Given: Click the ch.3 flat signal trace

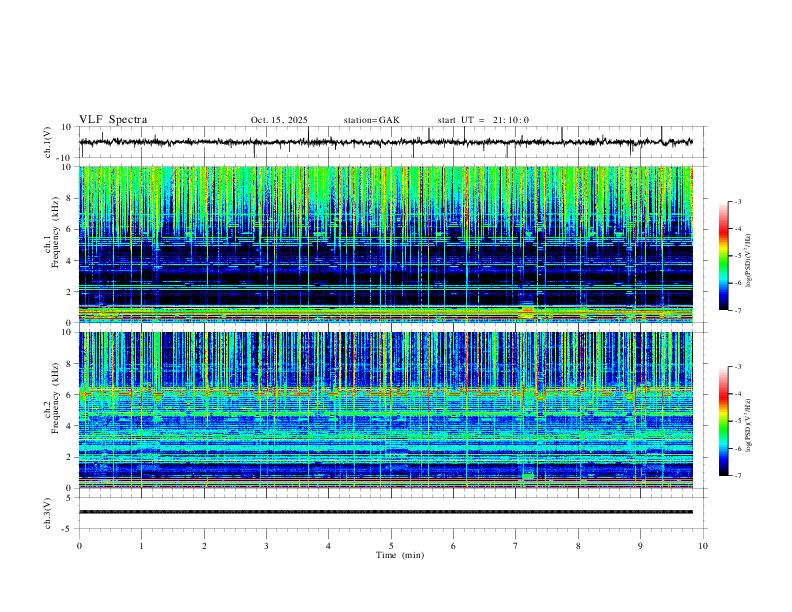Looking at the screenshot, I should tap(386, 512).
